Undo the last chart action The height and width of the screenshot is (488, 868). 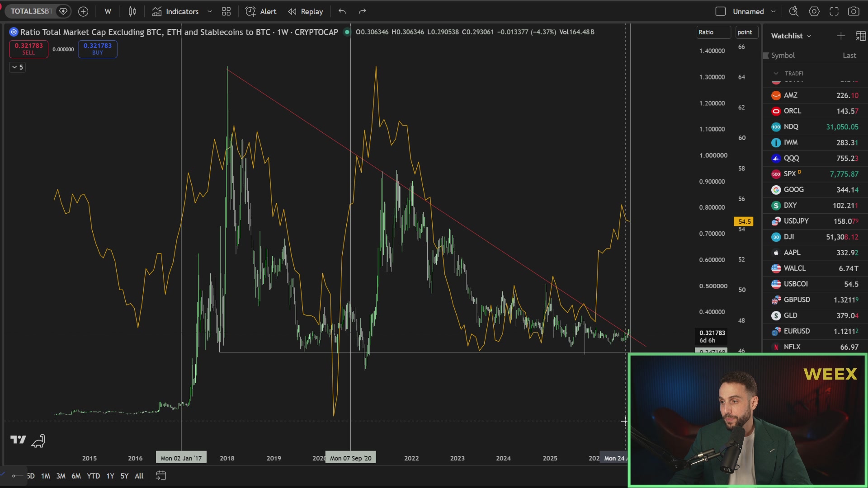click(342, 11)
